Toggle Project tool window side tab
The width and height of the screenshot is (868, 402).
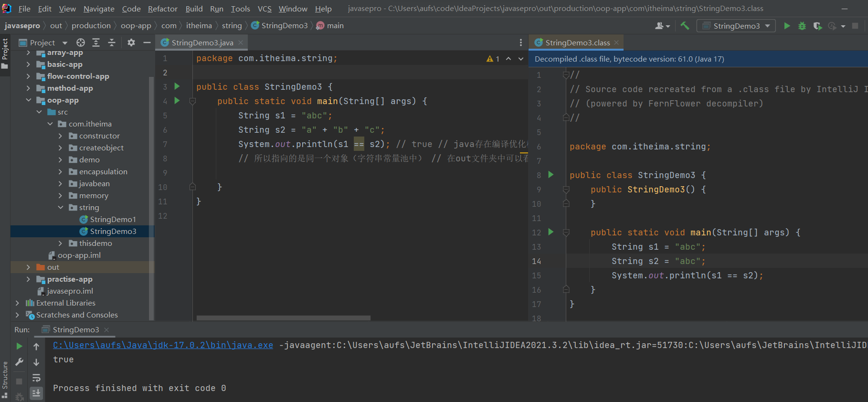click(5, 53)
